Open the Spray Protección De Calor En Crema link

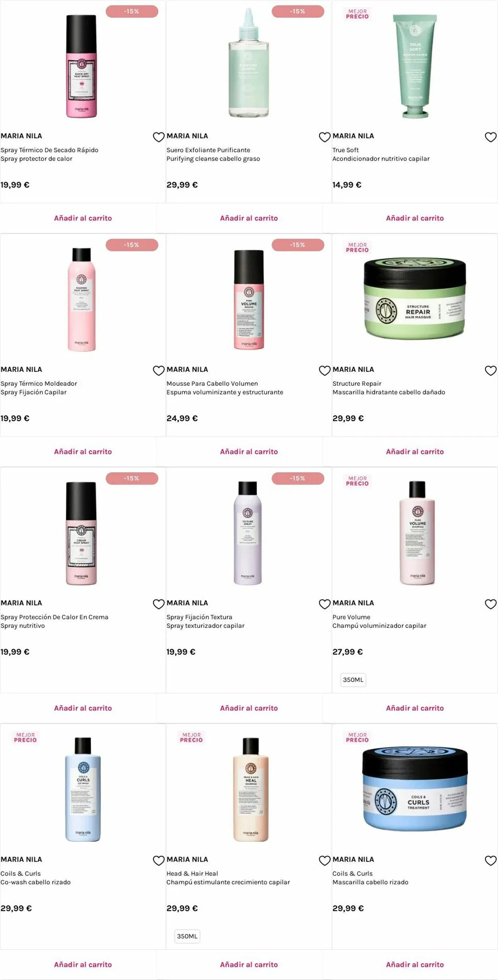coord(55,617)
